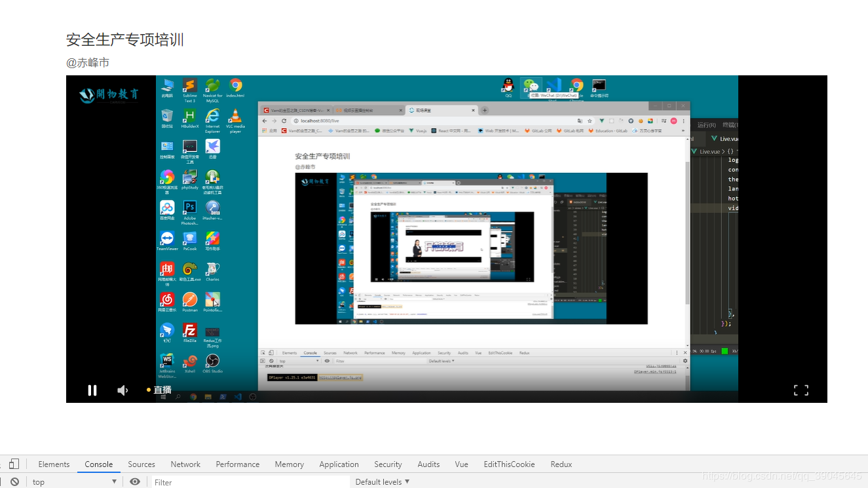This screenshot has height=488, width=868.
Task: Click the QQ penguin icon in video
Action: (x=508, y=88)
